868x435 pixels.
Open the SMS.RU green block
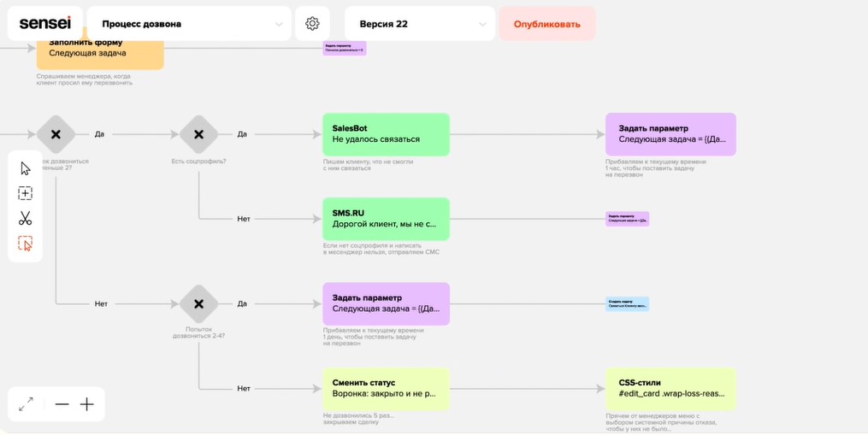386,219
